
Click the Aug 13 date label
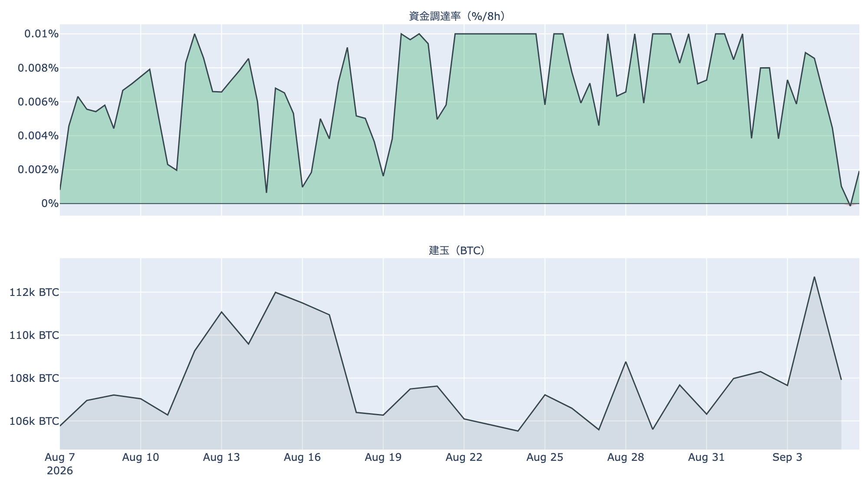pyautogui.click(x=221, y=457)
